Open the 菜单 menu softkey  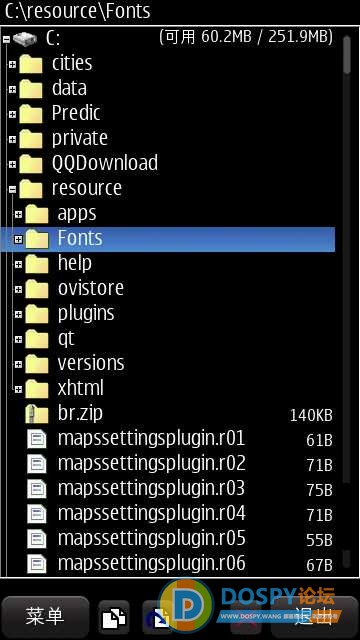[45, 617]
